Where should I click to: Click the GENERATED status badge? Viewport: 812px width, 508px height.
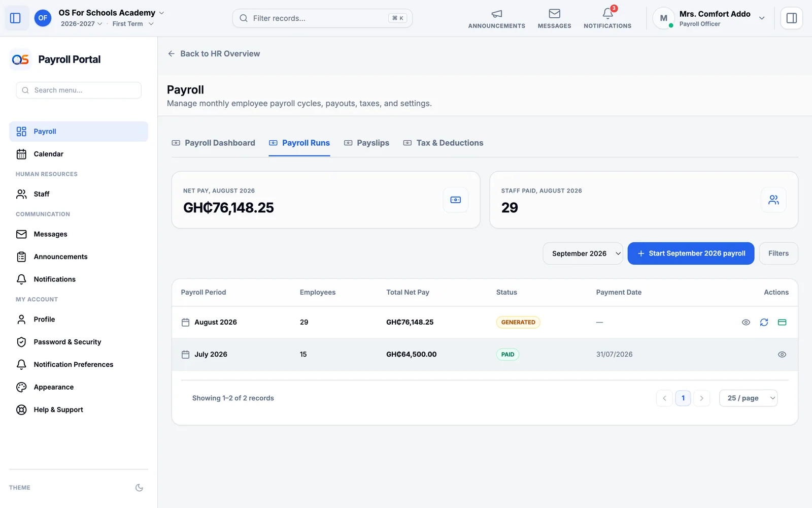518,322
